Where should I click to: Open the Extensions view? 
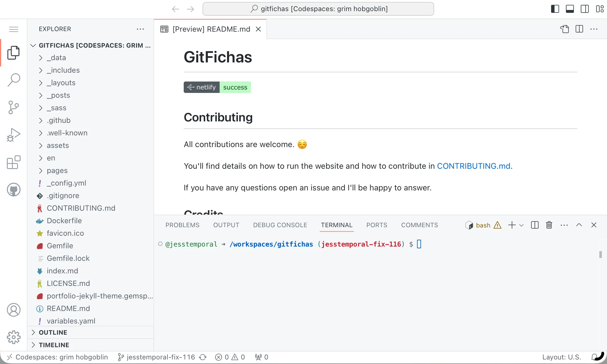tap(13, 162)
